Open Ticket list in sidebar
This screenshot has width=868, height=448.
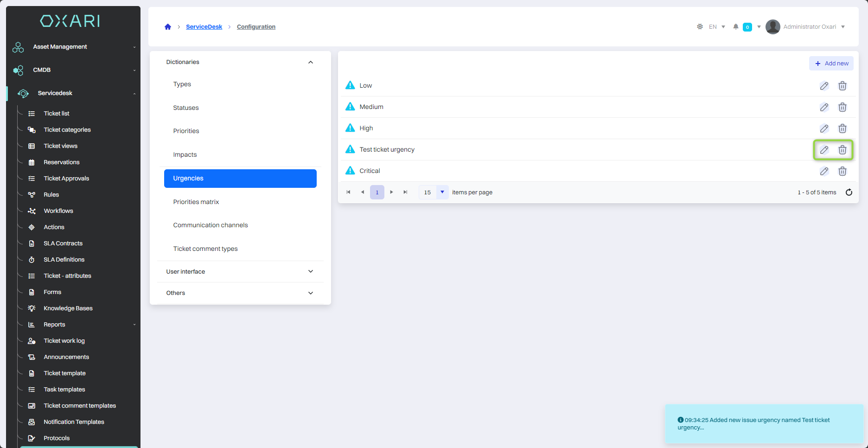tap(57, 114)
